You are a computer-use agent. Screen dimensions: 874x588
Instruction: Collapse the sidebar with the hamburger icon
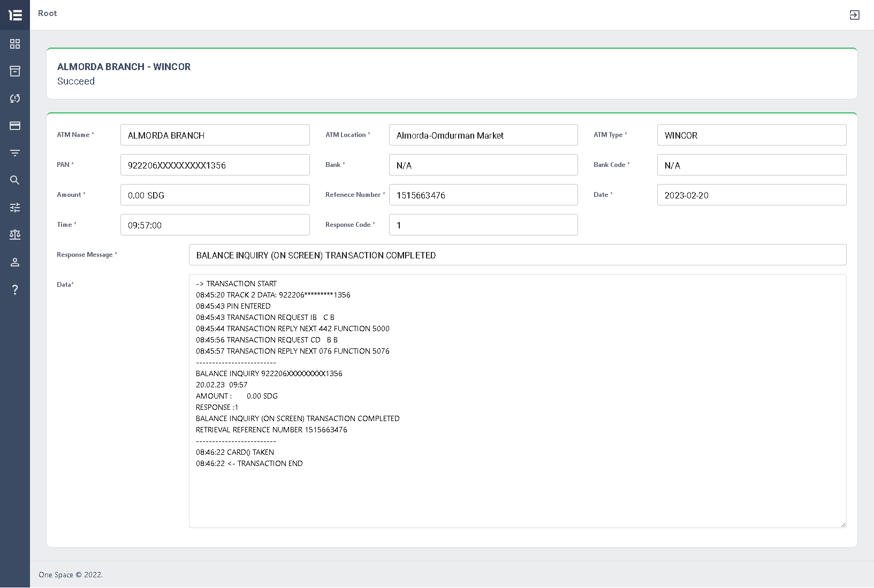15,15
